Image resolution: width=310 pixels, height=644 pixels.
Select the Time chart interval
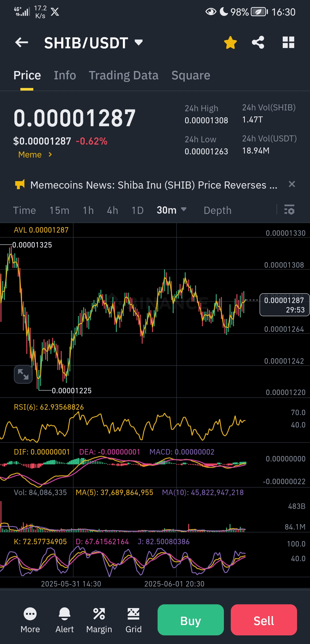[24, 210]
